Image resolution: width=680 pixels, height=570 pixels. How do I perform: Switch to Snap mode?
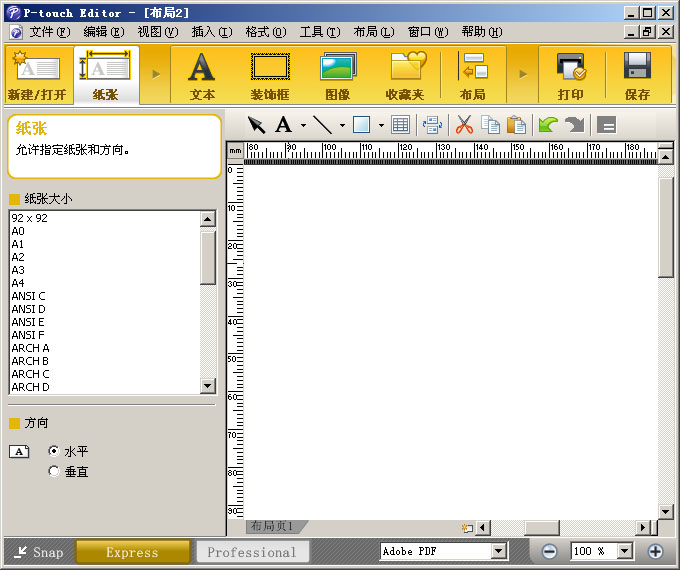coord(39,552)
